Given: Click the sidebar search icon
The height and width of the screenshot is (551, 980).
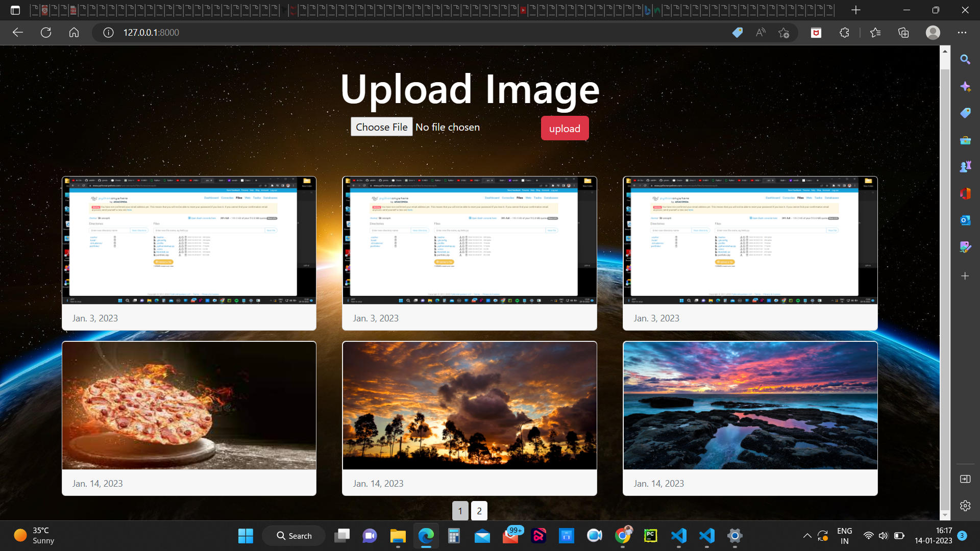Looking at the screenshot, I should (965, 60).
